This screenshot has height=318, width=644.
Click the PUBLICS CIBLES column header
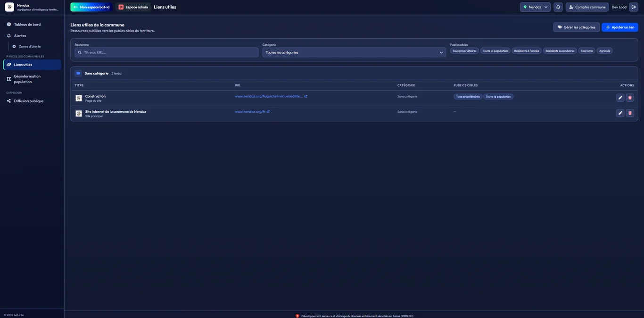466,85
